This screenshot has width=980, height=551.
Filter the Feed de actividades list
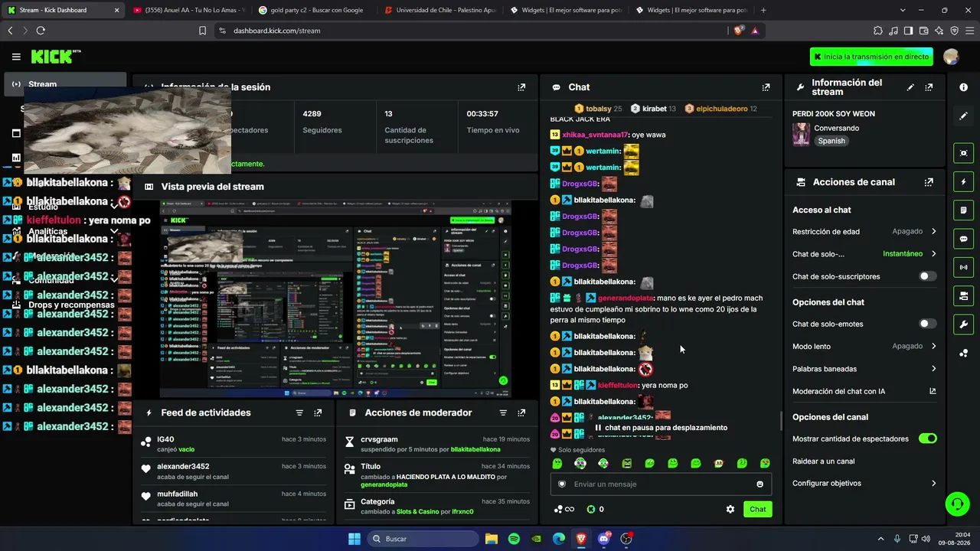299,412
